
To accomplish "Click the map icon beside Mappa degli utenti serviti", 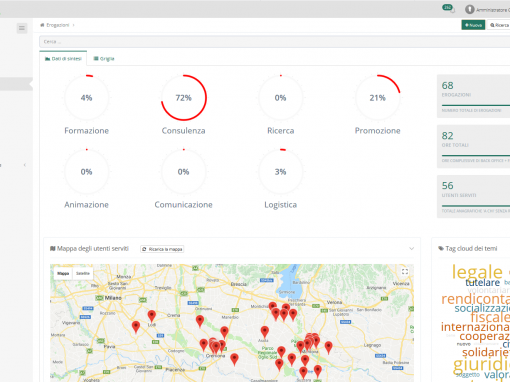I will click(x=53, y=248).
